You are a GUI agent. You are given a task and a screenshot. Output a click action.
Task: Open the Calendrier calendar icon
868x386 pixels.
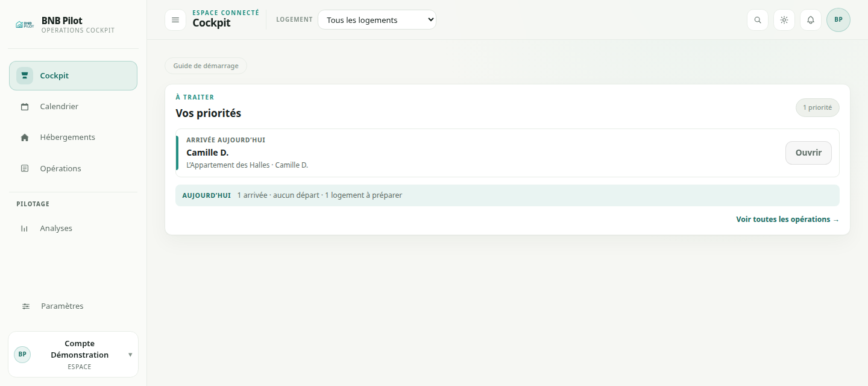point(25,107)
